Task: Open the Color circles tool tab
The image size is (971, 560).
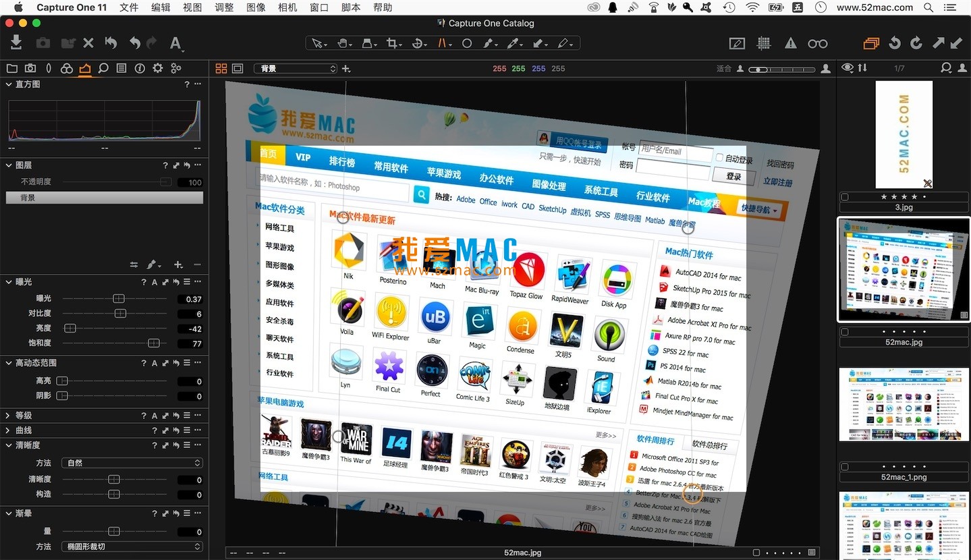Action: tap(66, 68)
